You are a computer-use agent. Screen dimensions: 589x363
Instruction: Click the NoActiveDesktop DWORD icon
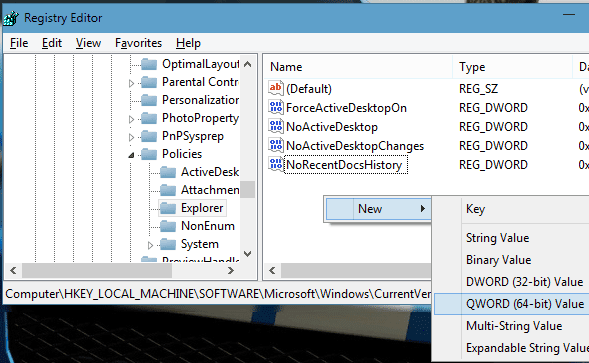(275, 127)
